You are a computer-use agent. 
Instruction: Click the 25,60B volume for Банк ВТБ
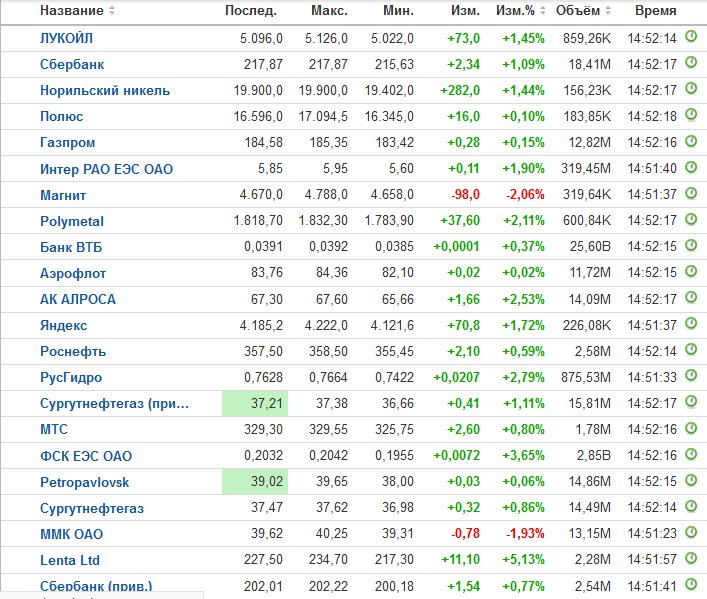[590, 247]
